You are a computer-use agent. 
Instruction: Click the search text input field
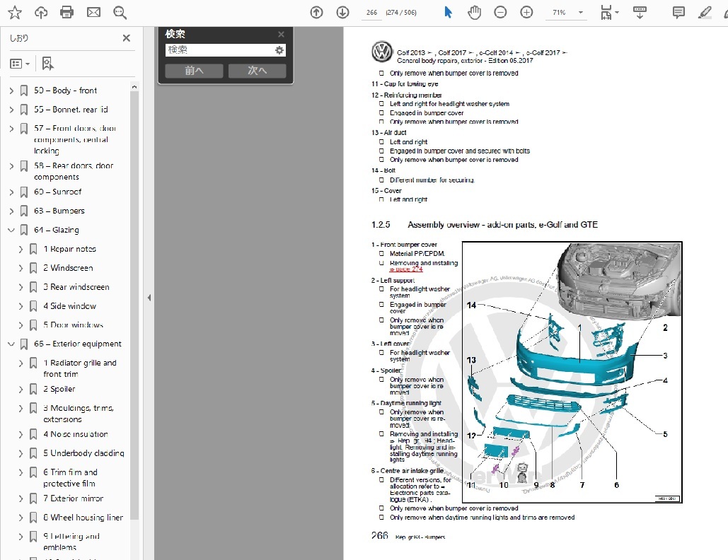[x=219, y=49]
